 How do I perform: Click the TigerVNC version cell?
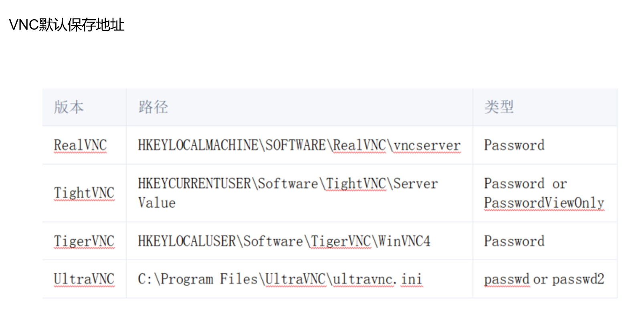pos(84,241)
